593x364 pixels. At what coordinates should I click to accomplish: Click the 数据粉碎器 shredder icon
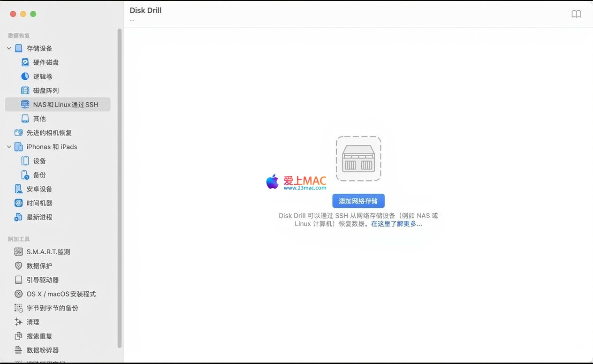pyautogui.click(x=19, y=350)
